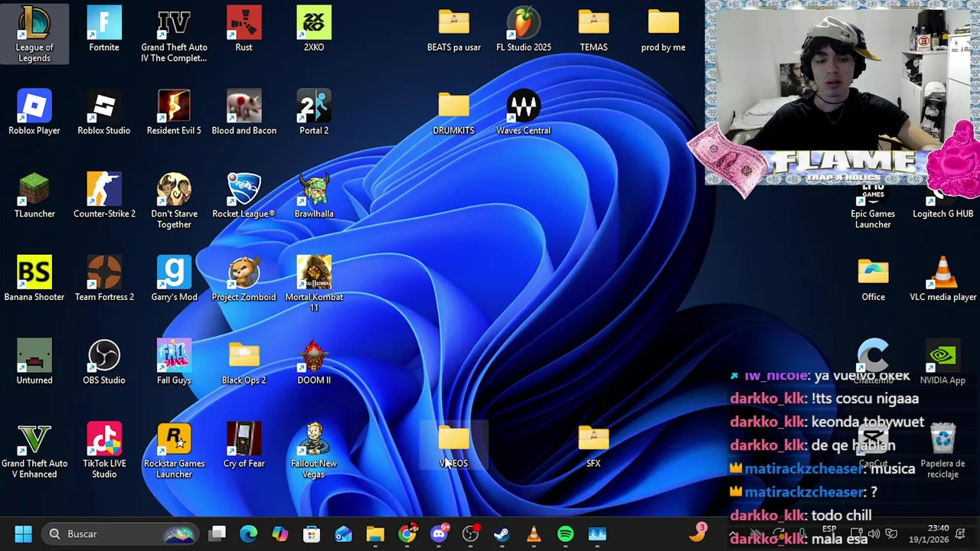Click the ESP language indicator in the tray
Image resolution: width=980 pixels, height=551 pixels.
point(829,529)
